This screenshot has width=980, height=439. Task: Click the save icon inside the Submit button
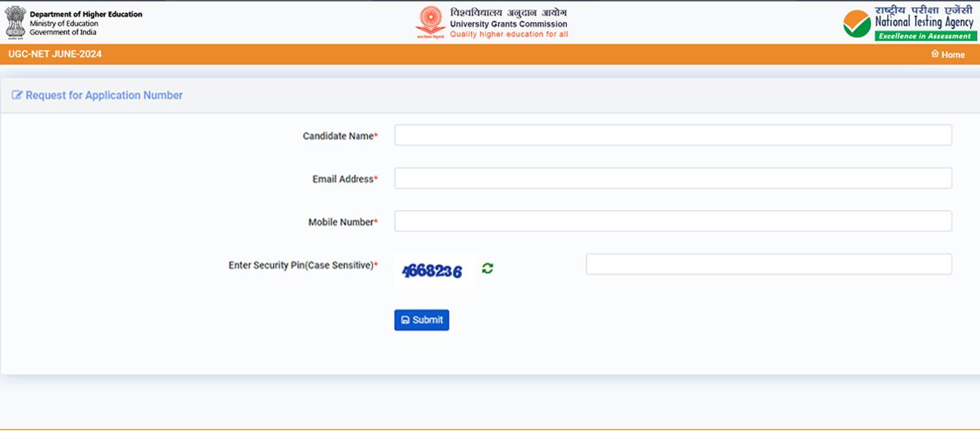(x=407, y=319)
